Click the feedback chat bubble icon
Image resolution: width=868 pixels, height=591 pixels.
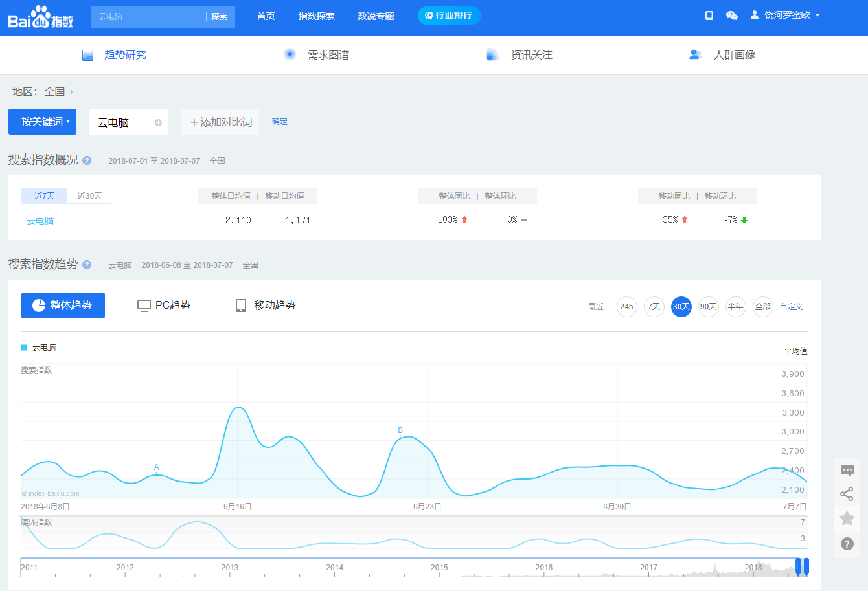(x=847, y=470)
